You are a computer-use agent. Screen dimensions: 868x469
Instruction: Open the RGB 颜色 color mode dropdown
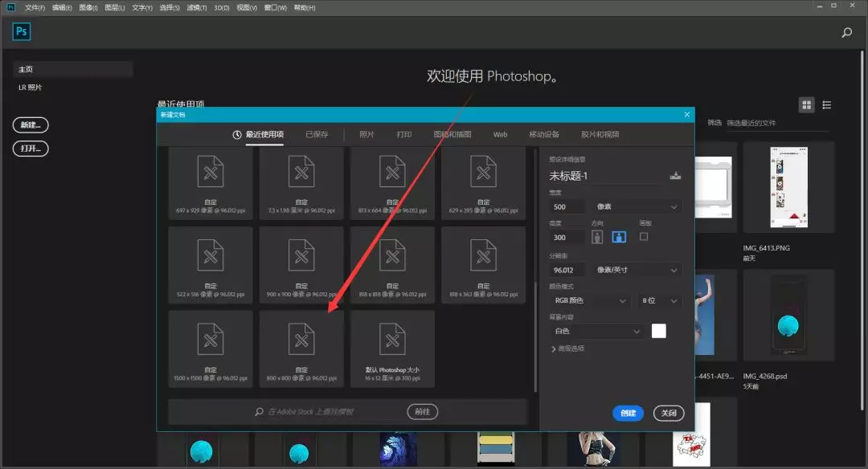coord(589,300)
